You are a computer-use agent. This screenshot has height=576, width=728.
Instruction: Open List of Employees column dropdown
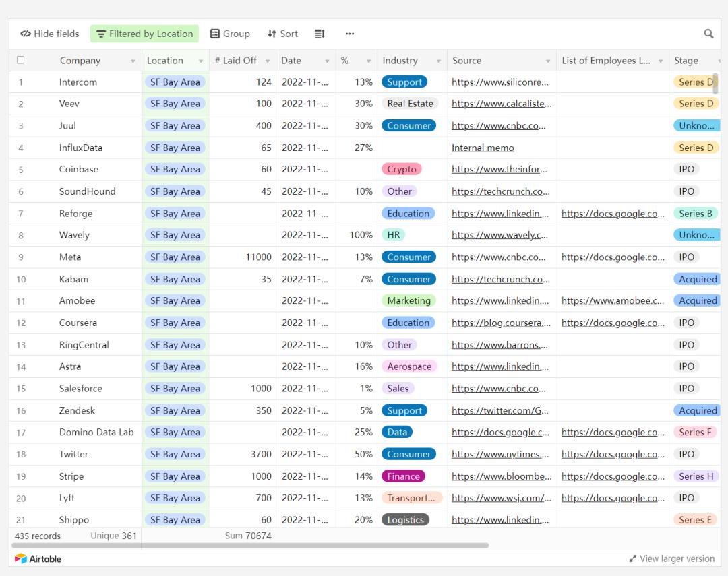[x=660, y=61]
